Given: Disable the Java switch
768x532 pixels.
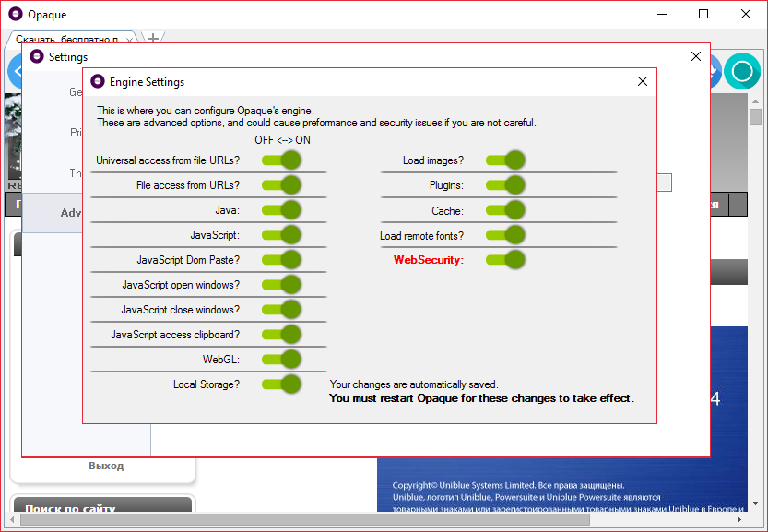Looking at the screenshot, I should pos(281,210).
